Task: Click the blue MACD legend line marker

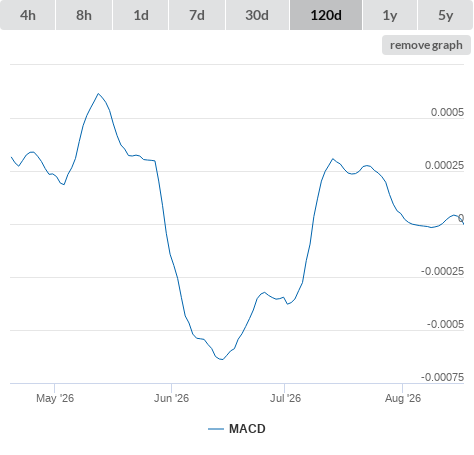Action: click(x=216, y=429)
